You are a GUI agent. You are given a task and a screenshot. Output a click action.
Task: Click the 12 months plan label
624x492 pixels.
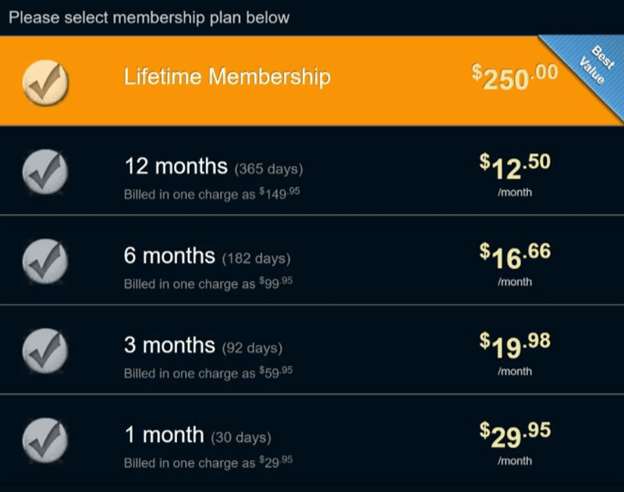[x=176, y=166]
